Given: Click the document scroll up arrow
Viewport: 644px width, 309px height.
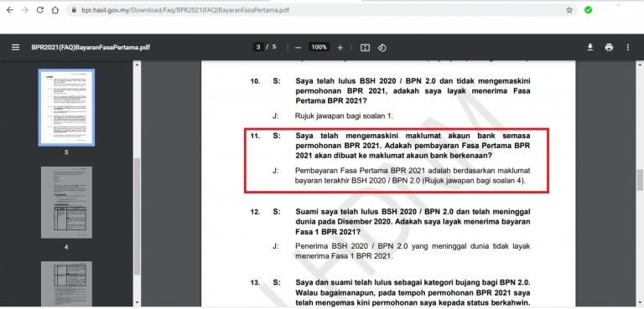Looking at the screenshot, I should [640, 64].
